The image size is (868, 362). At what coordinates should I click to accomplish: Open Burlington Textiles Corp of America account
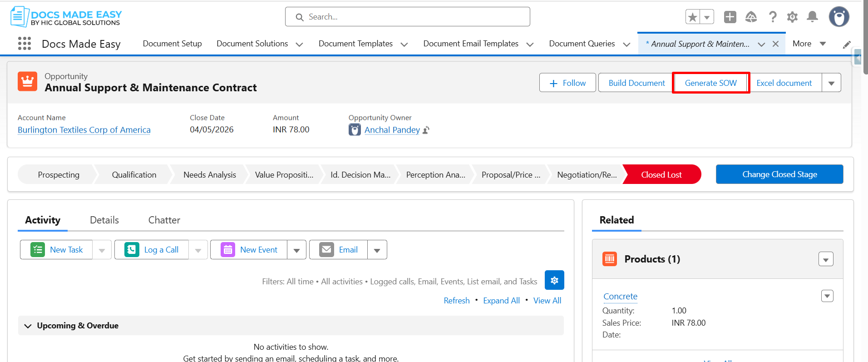(x=84, y=130)
